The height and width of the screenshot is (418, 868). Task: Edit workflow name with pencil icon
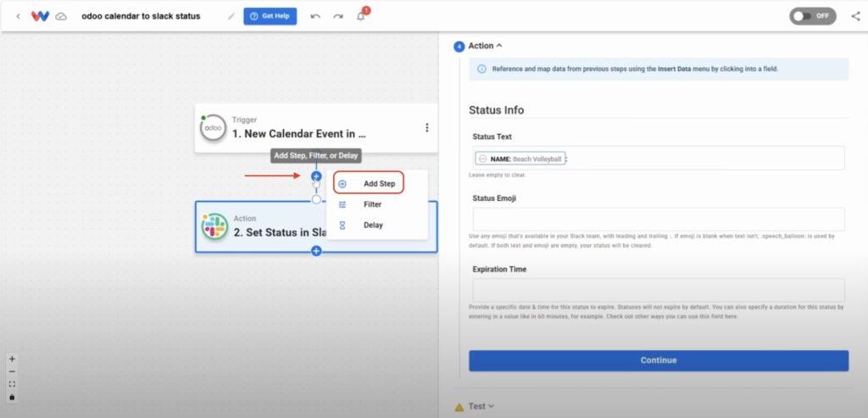[231, 16]
